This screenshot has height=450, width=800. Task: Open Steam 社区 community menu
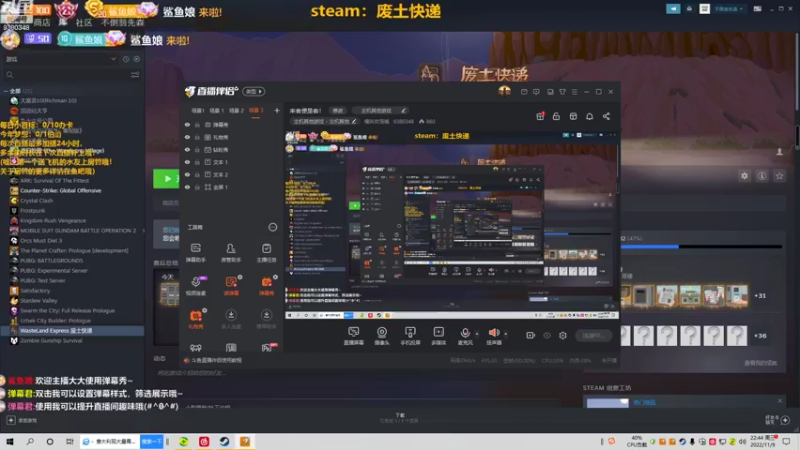click(84, 22)
